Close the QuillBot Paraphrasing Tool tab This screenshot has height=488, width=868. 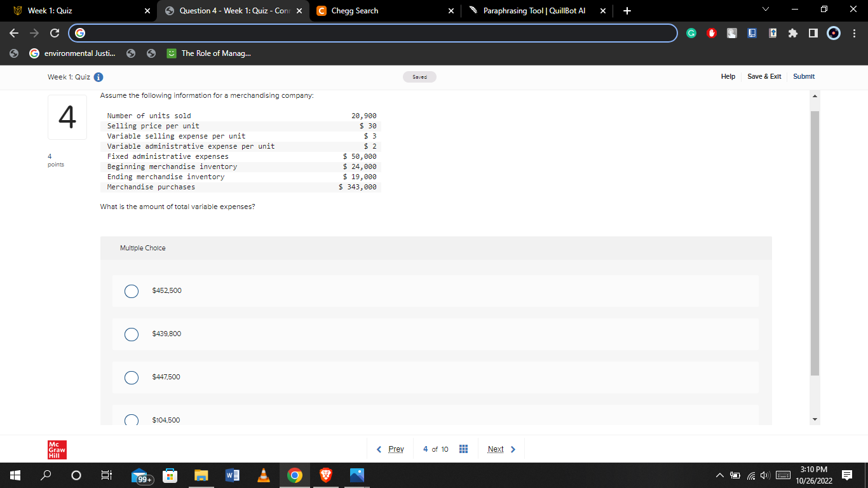tap(602, 11)
